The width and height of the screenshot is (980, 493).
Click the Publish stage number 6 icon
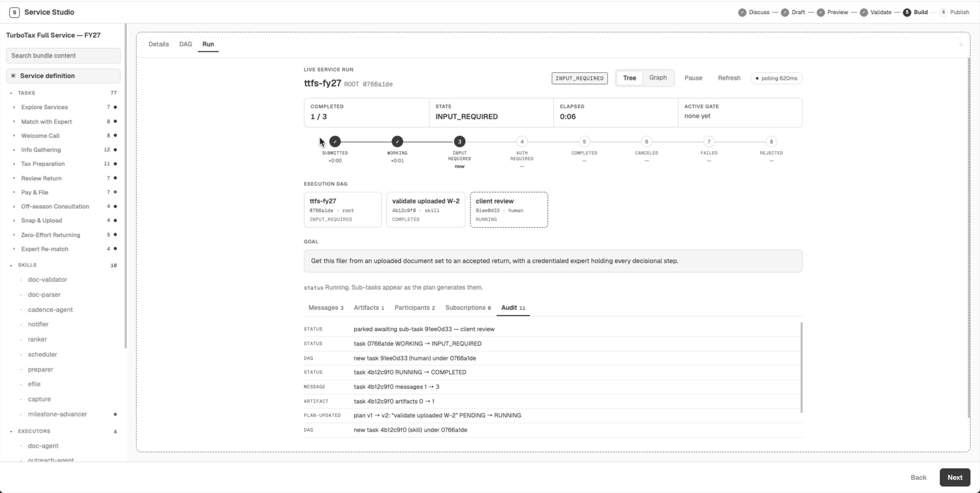pyautogui.click(x=943, y=12)
